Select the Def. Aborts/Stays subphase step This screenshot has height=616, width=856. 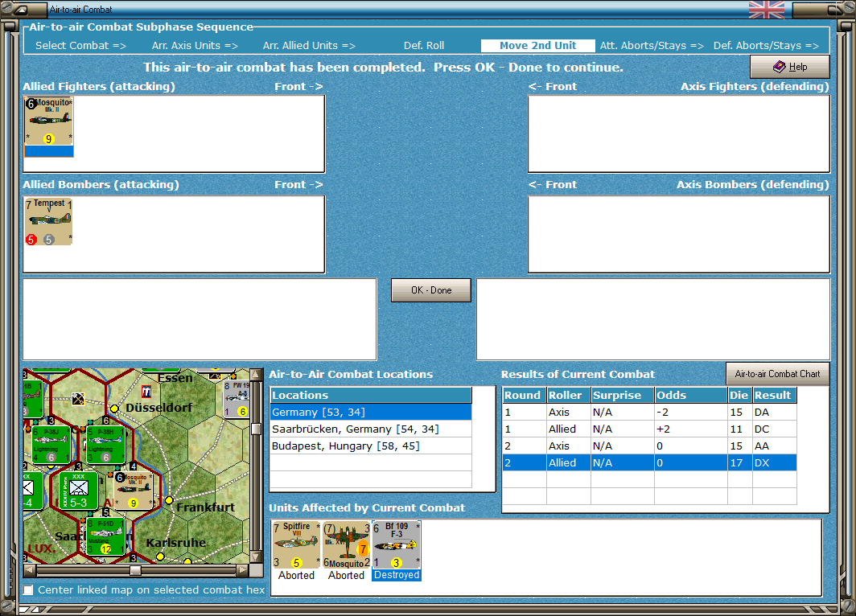(x=766, y=46)
